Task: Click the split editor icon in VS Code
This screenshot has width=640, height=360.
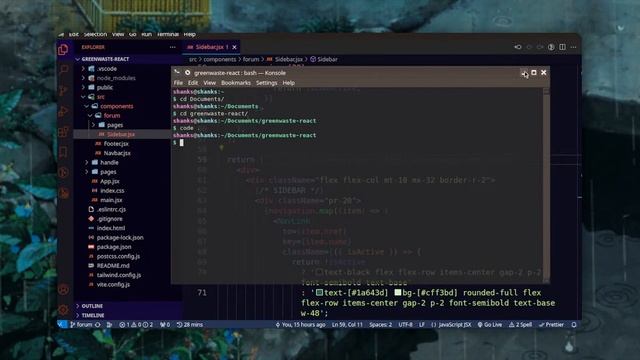Action: 562,47
